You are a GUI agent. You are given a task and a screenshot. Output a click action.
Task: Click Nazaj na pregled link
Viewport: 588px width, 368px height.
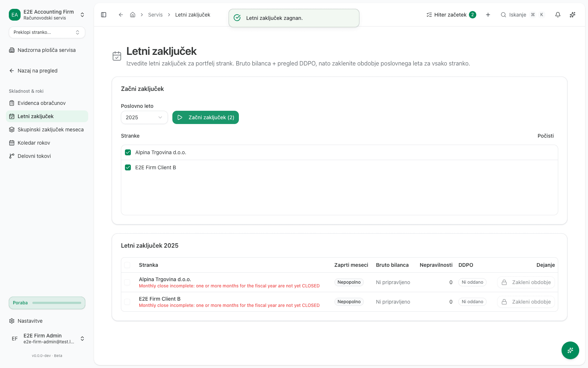47,71
